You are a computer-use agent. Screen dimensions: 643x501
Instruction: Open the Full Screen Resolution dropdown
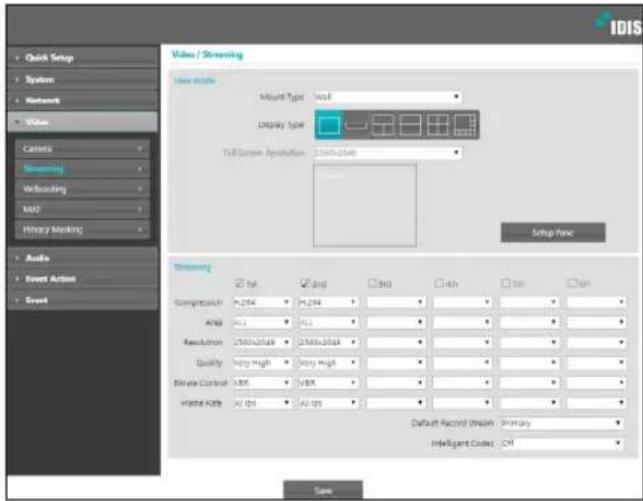[x=388, y=153]
